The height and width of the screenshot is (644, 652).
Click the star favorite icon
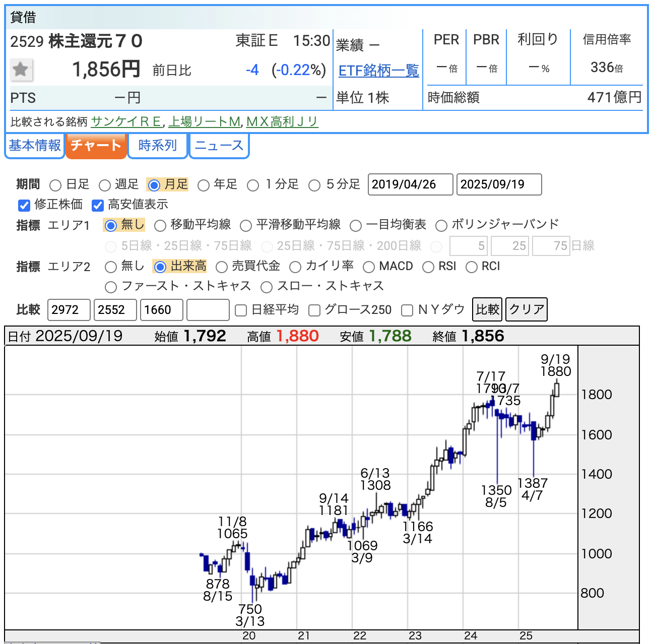coord(21,70)
